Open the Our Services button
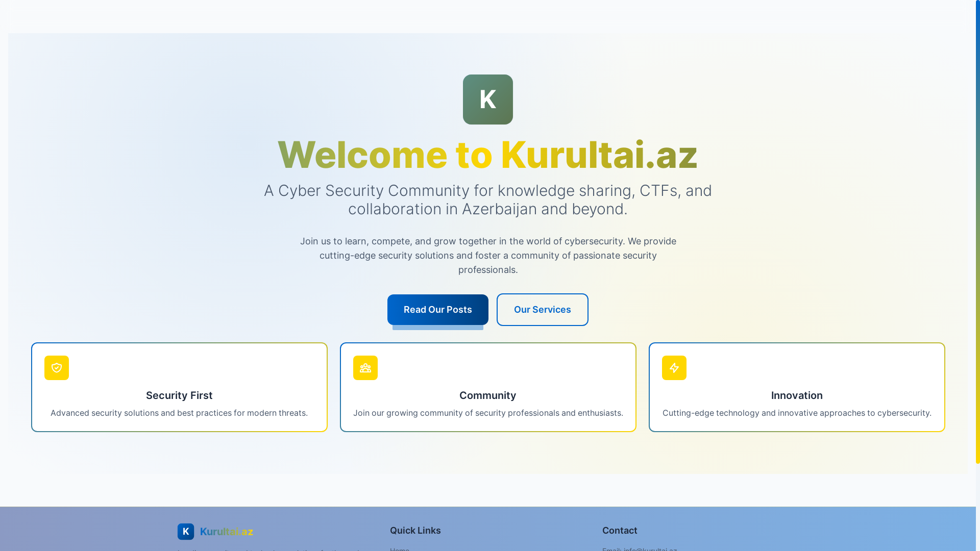The width and height of the screenshot is (980, 551). [543, 310]
